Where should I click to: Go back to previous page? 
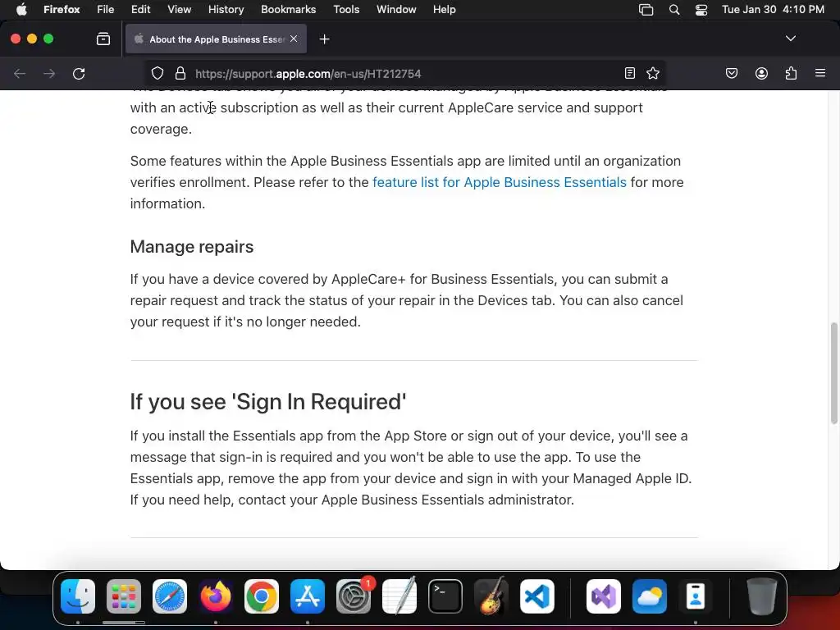coord(20,73)
